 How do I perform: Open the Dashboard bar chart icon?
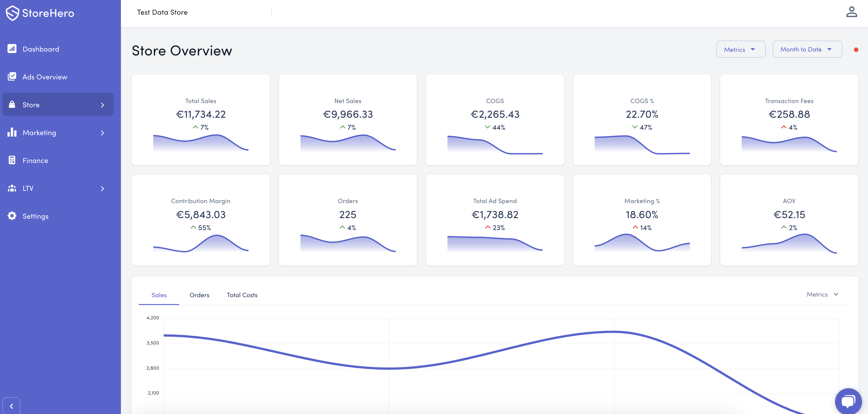[x=12, y=49]
